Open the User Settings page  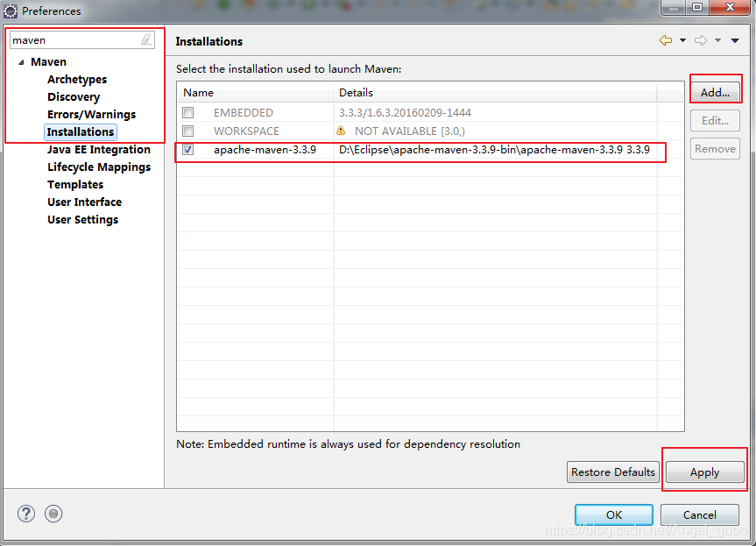point(82,220)
